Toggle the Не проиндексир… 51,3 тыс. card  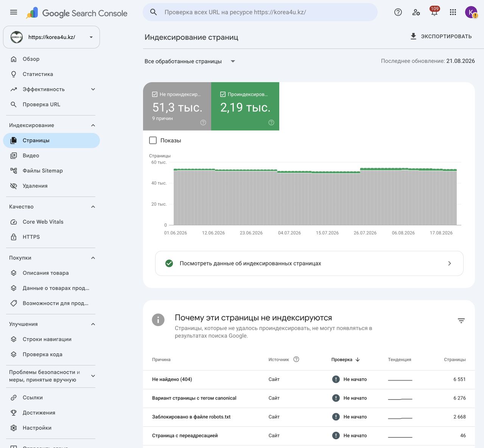177,106
